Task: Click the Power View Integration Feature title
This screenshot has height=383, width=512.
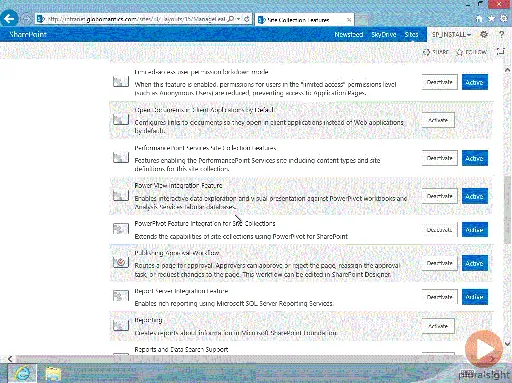Action: coord(178,185)
